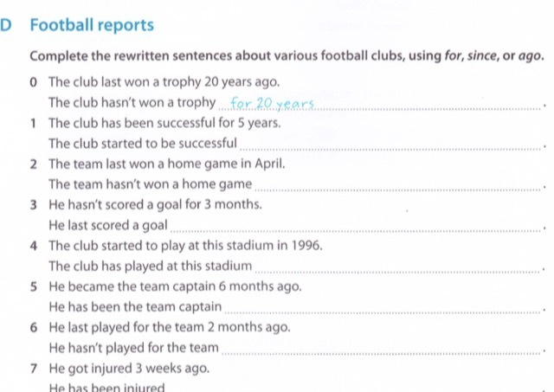554x392 pixels.
Task: Click the Football reports heading
Action: [x=92, y=25]
